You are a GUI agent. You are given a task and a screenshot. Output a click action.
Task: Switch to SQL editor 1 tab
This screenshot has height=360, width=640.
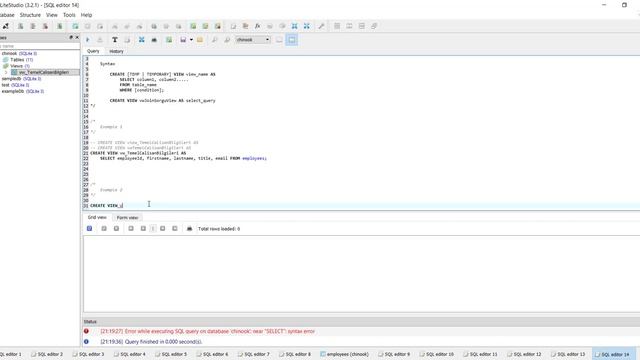(11, 354)
